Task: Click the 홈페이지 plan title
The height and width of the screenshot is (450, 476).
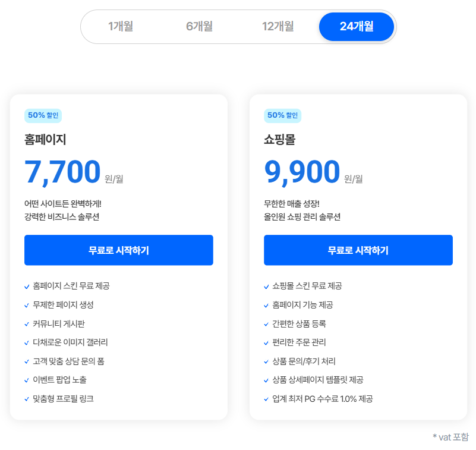Action: click(x=45, y=139)
